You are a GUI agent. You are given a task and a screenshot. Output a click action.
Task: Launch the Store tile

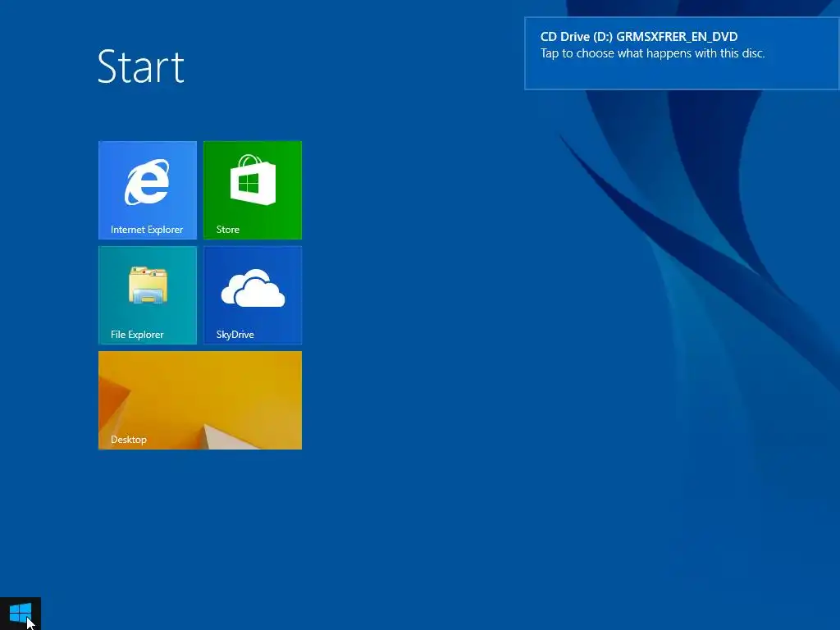tap(253, 189)
